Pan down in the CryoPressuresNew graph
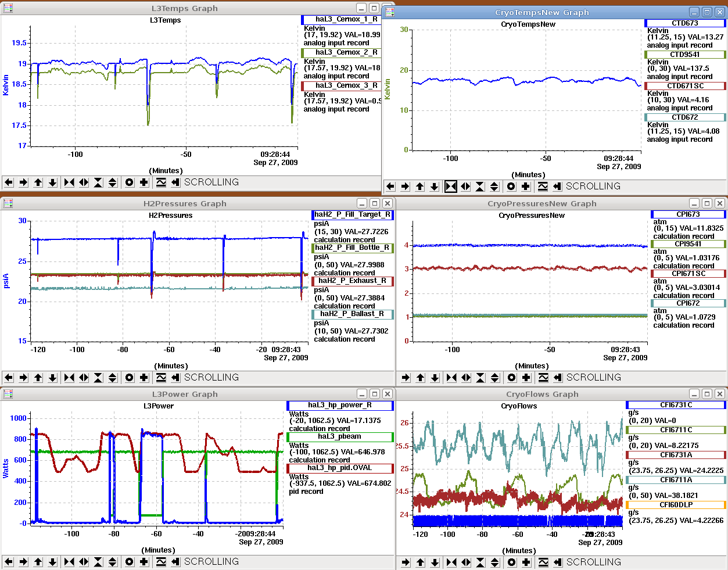 coord(435,378)
